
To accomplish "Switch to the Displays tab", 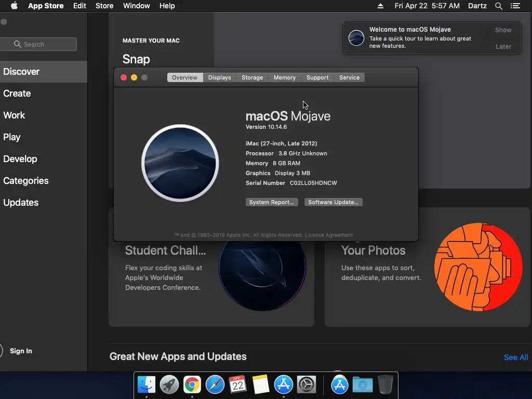I will pos(220,78).
